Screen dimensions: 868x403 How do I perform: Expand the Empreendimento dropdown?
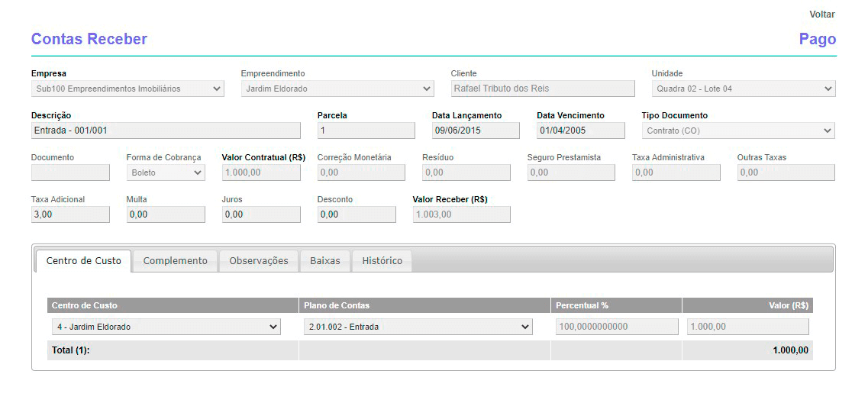(x=337, y=89)
